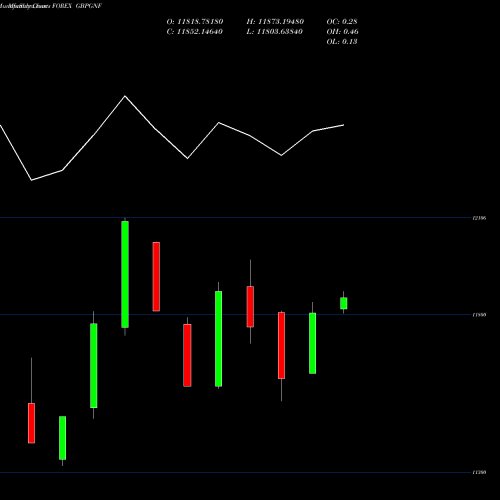Click the OL percentage label

[342, 42]
